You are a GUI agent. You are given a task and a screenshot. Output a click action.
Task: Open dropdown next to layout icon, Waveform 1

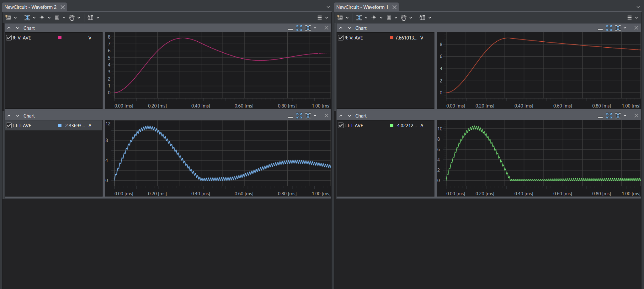[430, 18]
